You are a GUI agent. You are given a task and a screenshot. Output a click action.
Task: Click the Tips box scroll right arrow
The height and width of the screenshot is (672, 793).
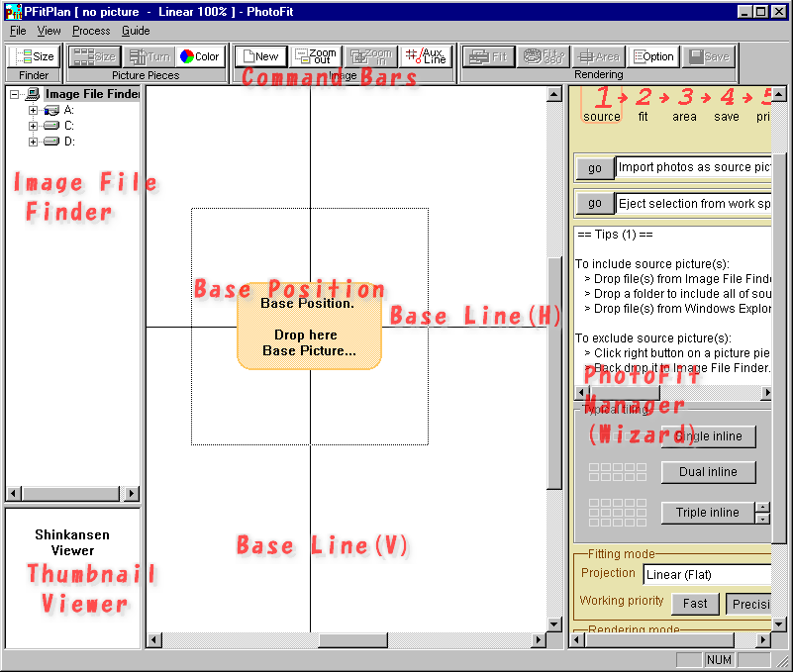(767, 392)
